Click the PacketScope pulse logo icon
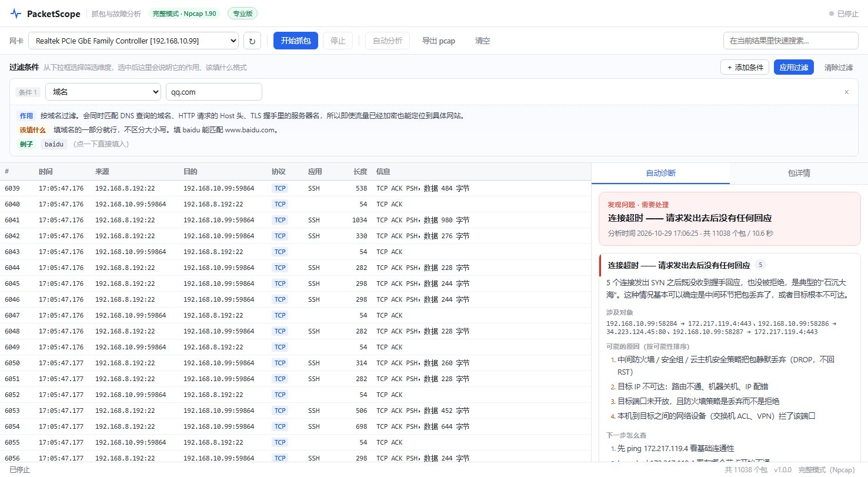The width and height of the screenshot is (868, 477). click(16, 14)
